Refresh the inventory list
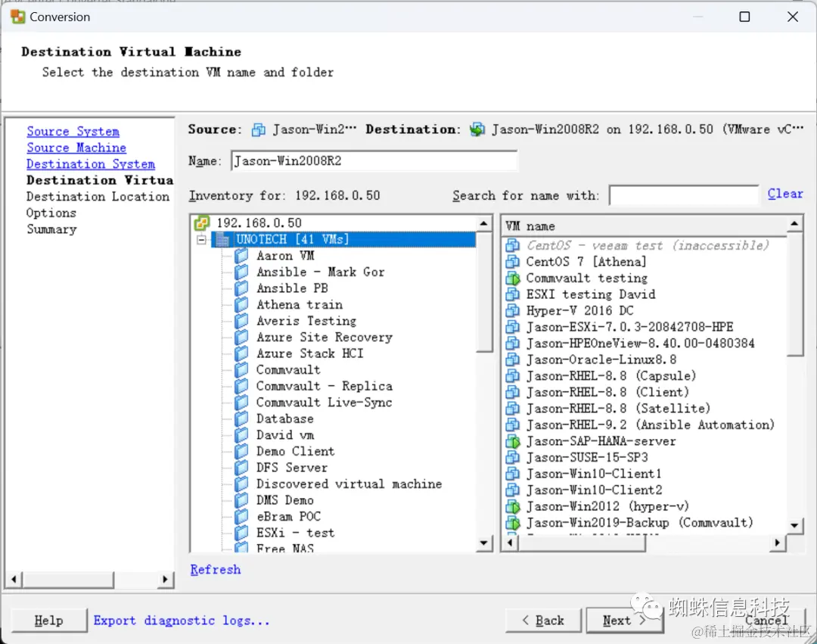Image resolution: width=817 pixels, height=644 pixels. (x=215, y=570)
